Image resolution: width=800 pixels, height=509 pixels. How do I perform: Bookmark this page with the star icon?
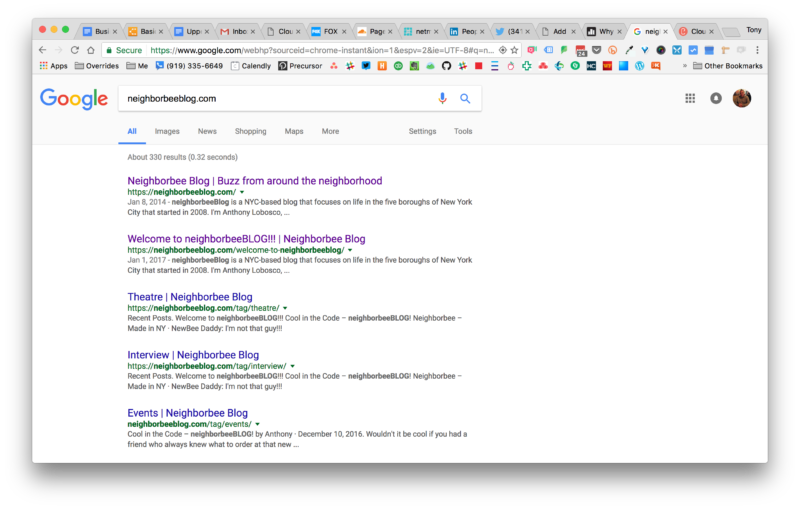(514, 50)
